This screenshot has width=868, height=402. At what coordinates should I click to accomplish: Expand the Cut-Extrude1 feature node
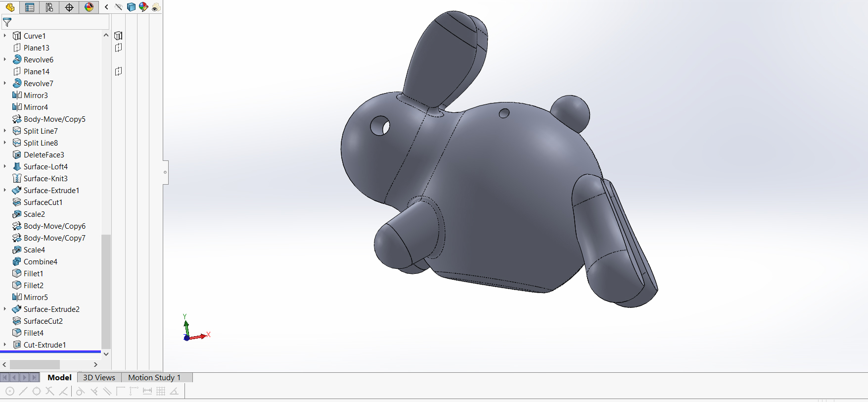click(x=5, y=345)
